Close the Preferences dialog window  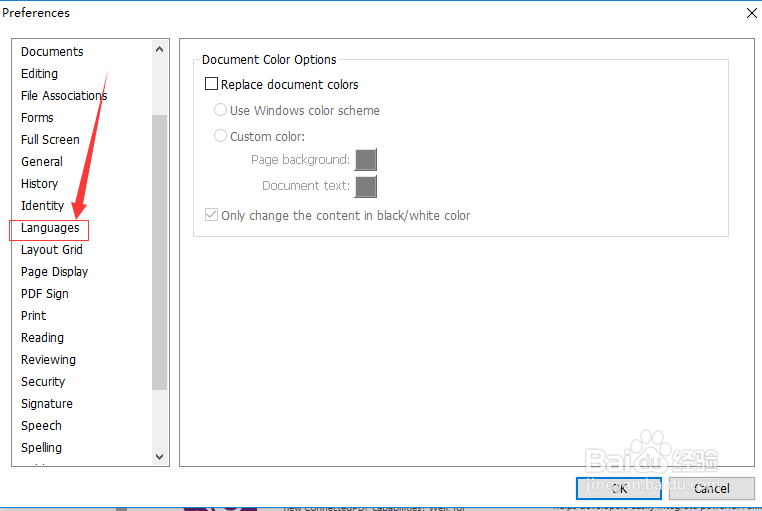click(751, 13)
